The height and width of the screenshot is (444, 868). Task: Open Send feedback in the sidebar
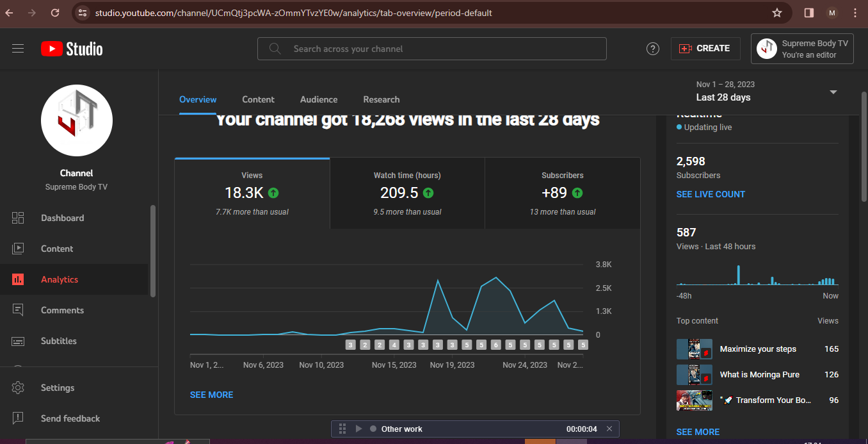[x=74, y=418]
